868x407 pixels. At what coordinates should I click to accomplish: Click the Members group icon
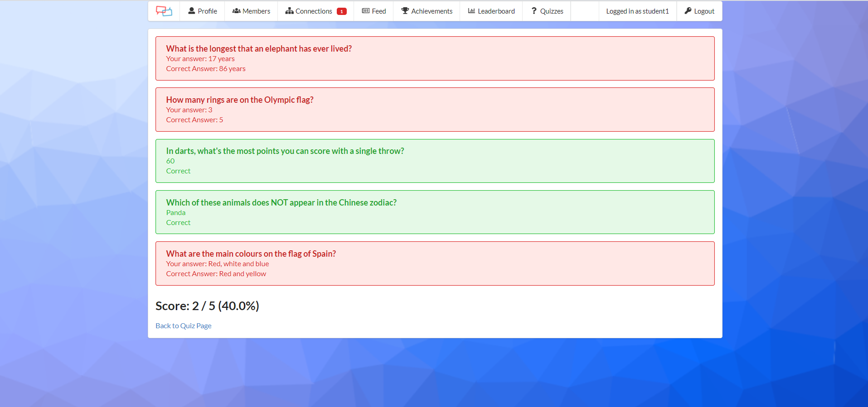(236, 11)
